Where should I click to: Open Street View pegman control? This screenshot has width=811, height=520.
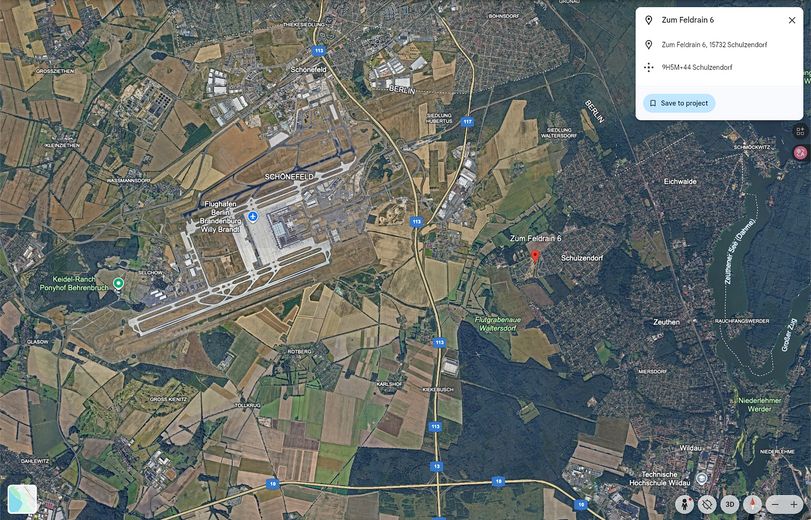point(684,504)
